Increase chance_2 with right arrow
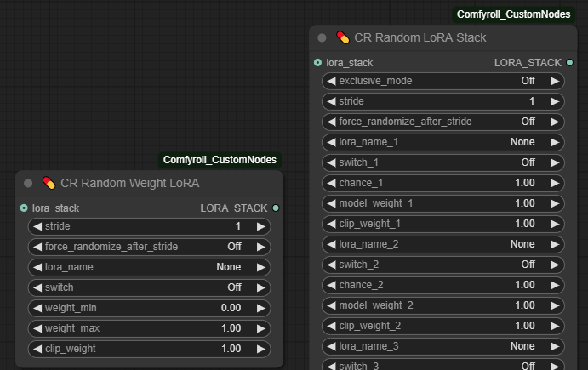The width and height of the screenshot is (588, 370). (x=555, y=285)
